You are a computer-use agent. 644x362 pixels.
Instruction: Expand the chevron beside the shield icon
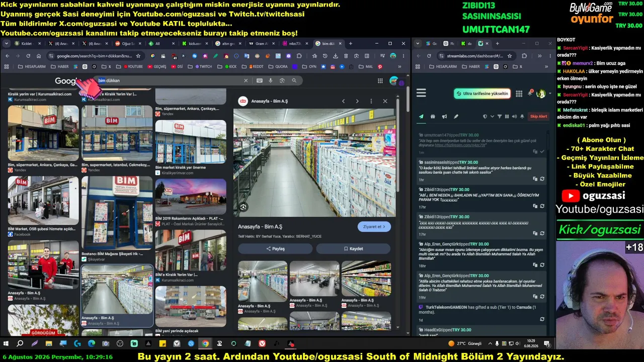coord(492,117)
